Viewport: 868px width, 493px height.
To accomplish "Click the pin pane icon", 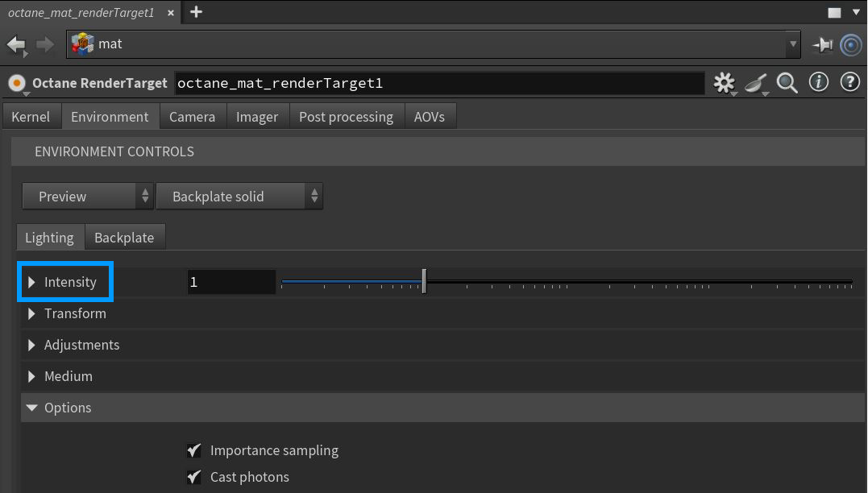I will pyautogui.click(x=822, y=45).
